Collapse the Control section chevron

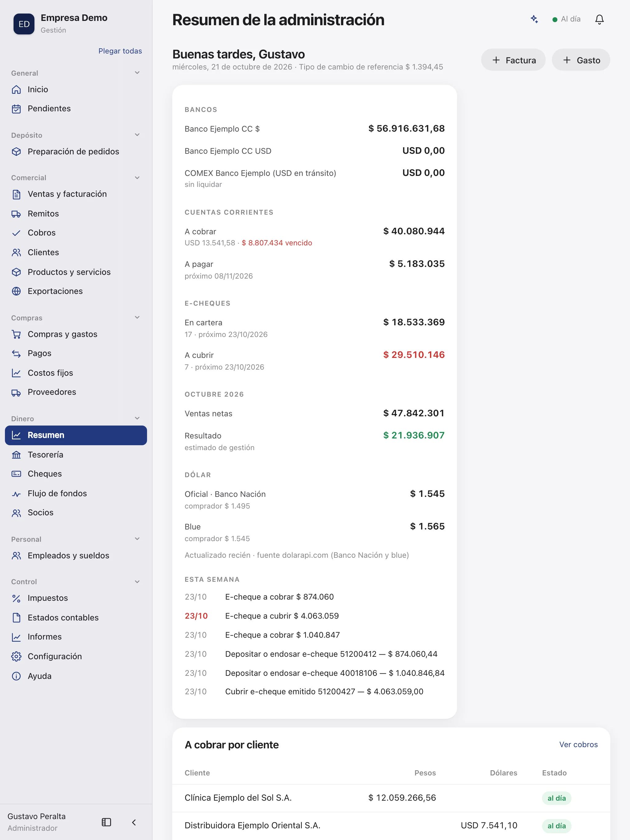137,582
